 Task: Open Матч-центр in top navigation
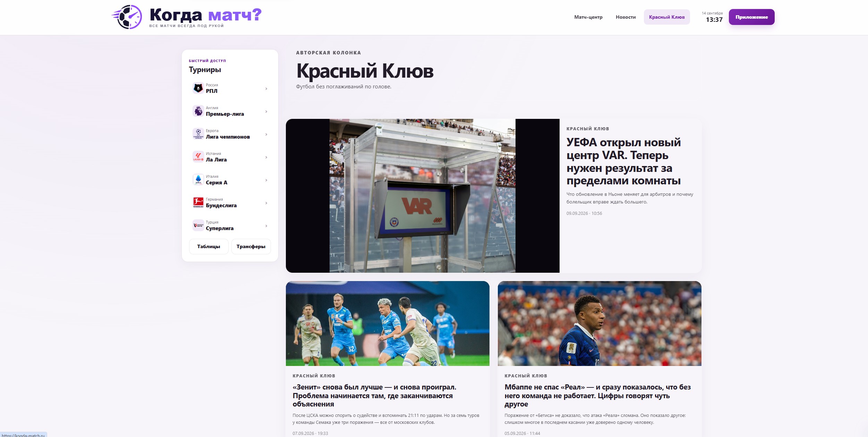(x=588, y=17)
